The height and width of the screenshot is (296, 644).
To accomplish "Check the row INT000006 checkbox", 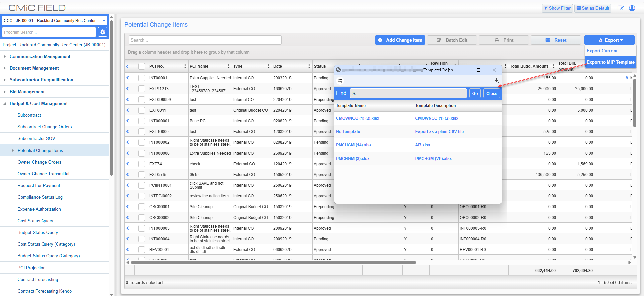I will 142,153.
